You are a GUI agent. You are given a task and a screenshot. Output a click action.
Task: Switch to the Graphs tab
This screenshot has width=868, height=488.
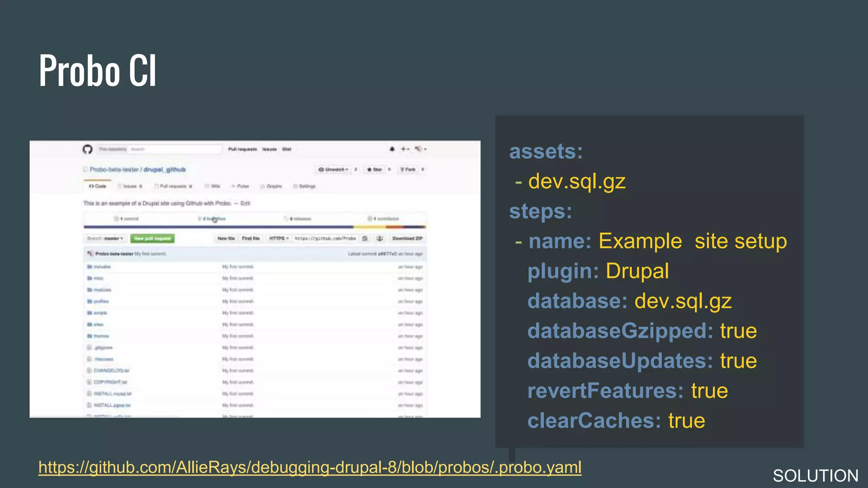(x=271, y=186)
